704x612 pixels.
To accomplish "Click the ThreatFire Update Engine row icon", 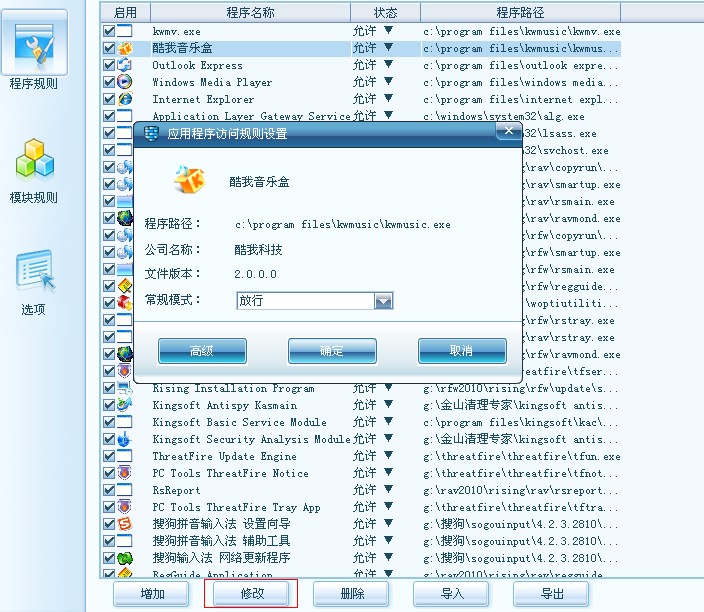I will coord(125,456).
